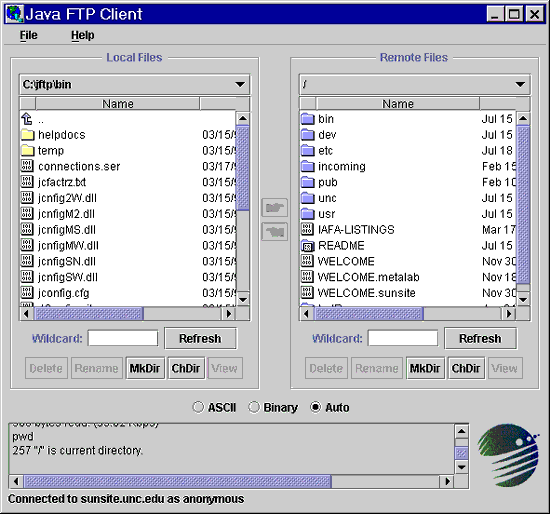
Task: Click the jcfactrz.txt file icon
Action: (x=27, y=182)
